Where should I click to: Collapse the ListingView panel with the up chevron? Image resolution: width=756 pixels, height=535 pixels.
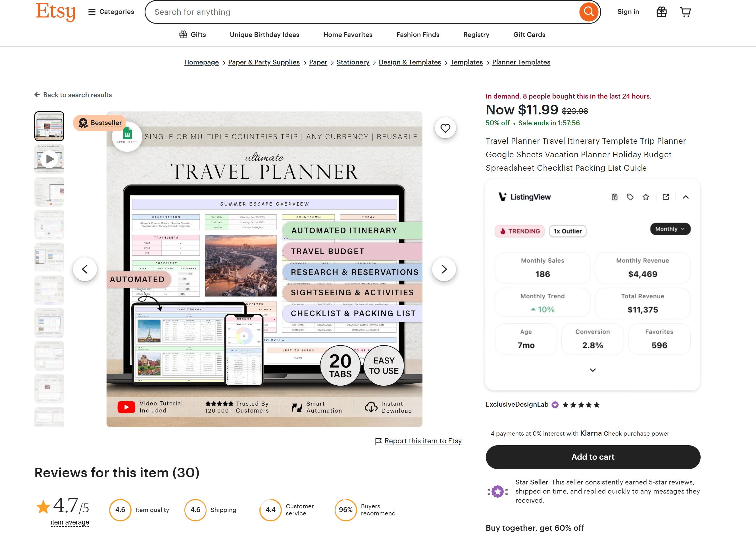[x=686, y=197]
